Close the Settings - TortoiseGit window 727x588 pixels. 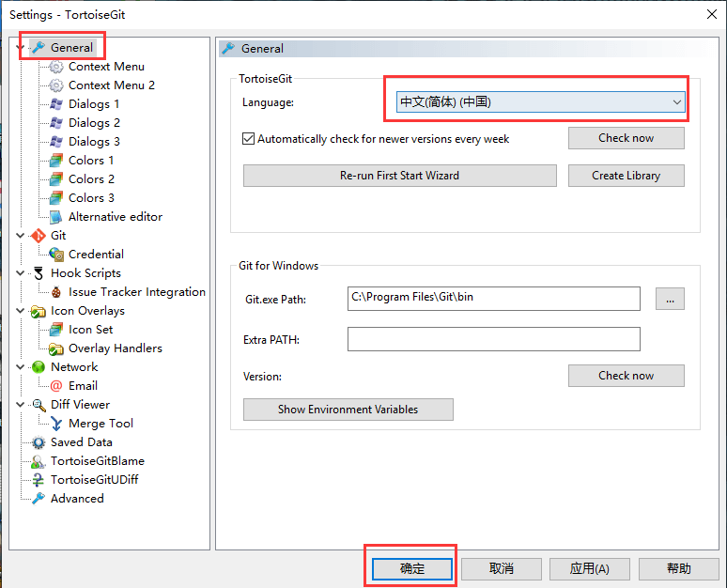pos(712,14)
